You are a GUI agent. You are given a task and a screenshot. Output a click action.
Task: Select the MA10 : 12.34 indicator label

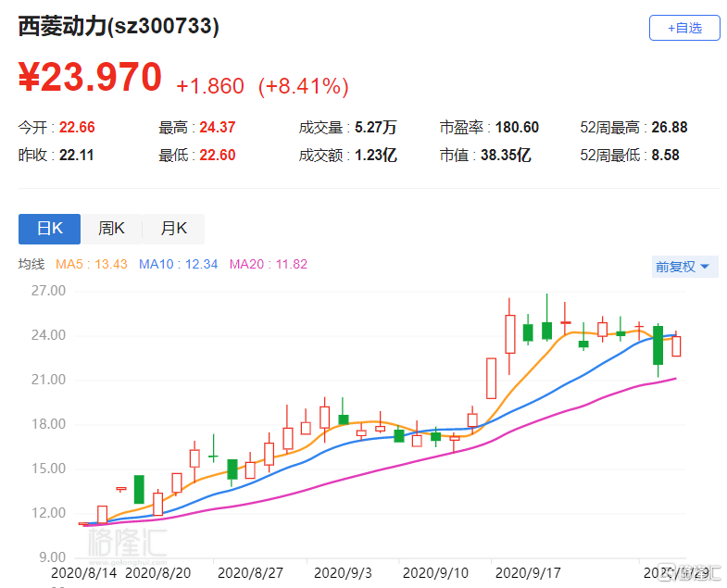coord(179,264)
